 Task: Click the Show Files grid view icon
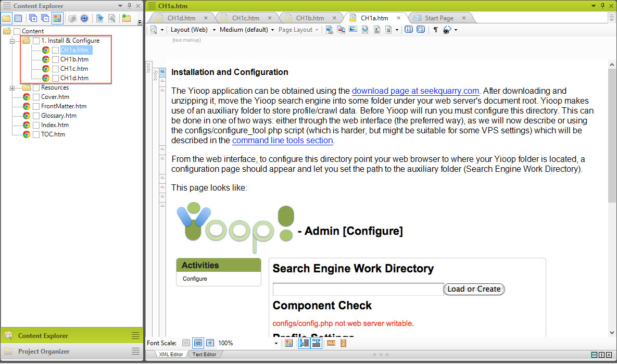click(57, 18)
